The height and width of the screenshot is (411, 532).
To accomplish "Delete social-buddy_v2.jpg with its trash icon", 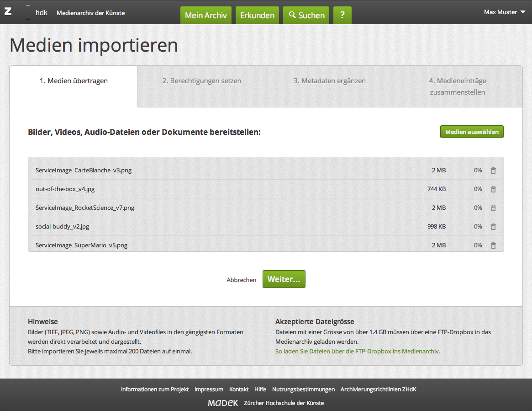I will [493, 227].
